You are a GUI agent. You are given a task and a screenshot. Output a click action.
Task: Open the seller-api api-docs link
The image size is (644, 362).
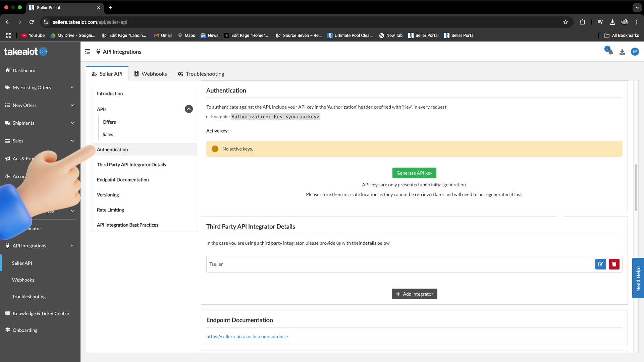[x=247, y=336]
